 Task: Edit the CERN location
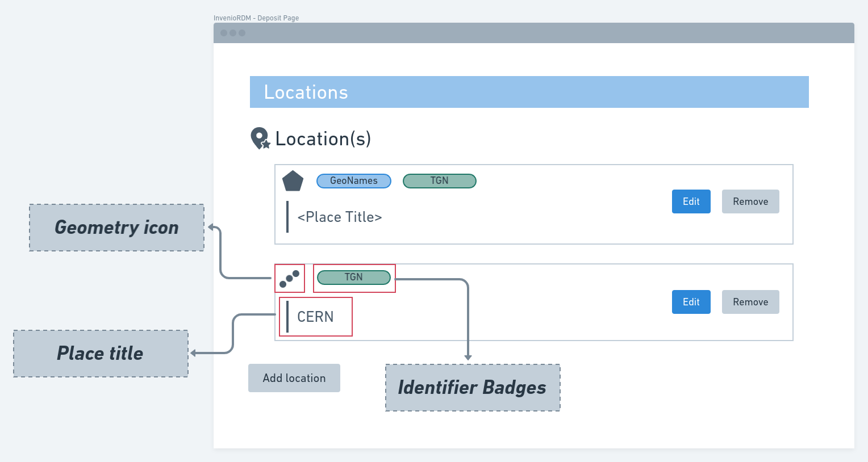coord(691,302)
